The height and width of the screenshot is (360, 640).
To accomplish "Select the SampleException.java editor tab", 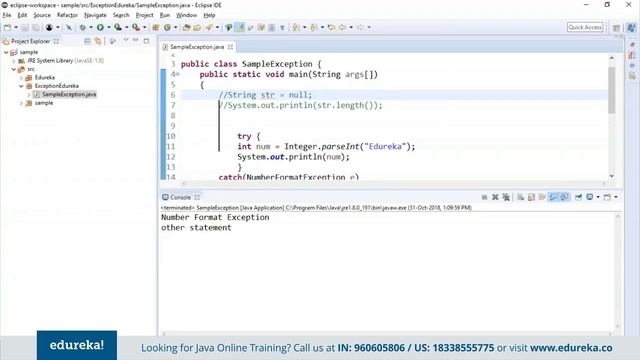I will [x=197, y=47].
